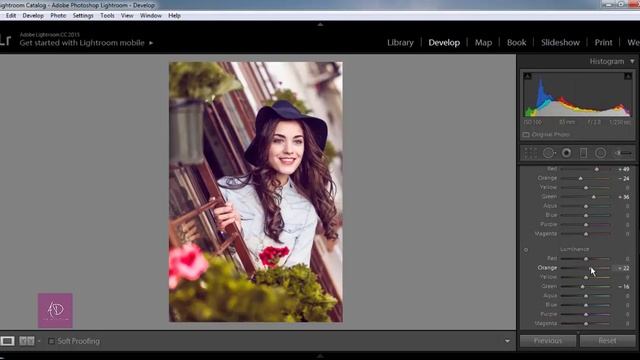Click the Orange slider showing -24
640x360 pixels.
click(585, 178)
